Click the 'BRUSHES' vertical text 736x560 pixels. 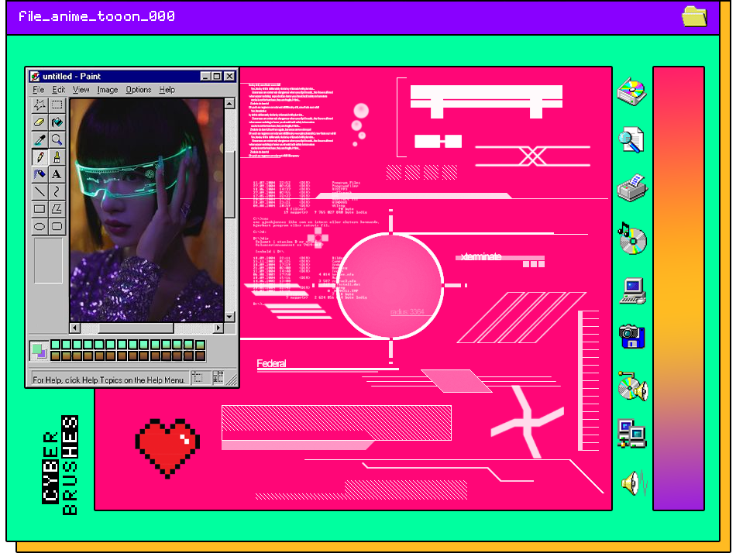tap(70, 465)
